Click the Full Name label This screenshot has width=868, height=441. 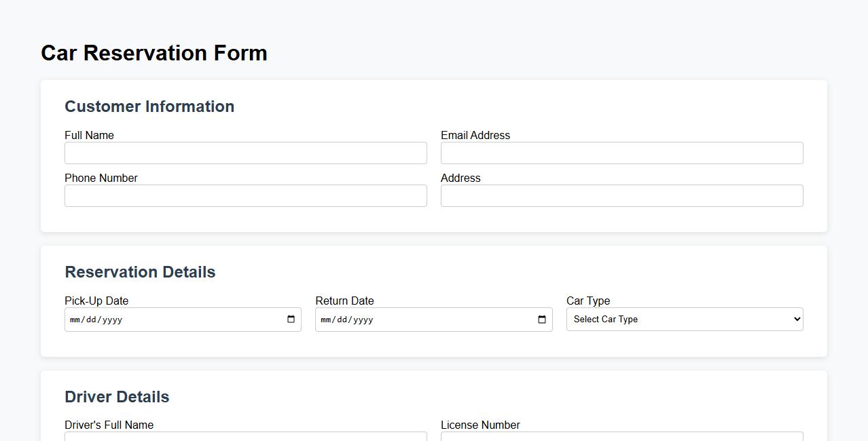(89, 135)
